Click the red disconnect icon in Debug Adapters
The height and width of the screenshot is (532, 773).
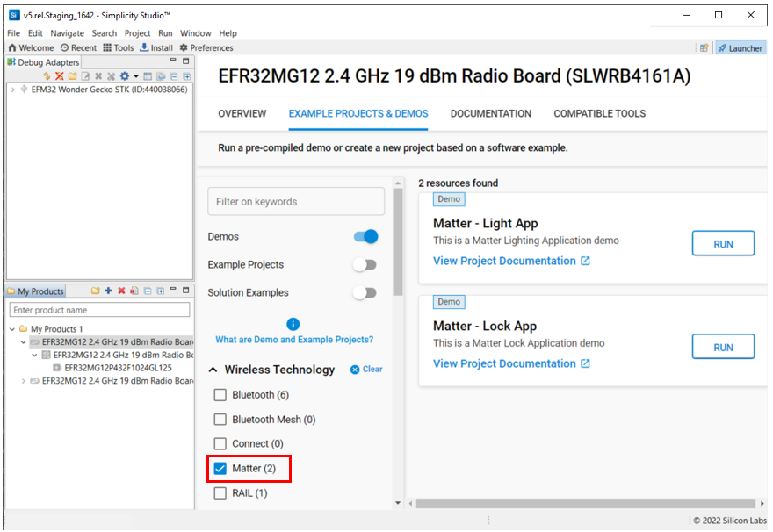pyautogui.click(x=59, y=76)
